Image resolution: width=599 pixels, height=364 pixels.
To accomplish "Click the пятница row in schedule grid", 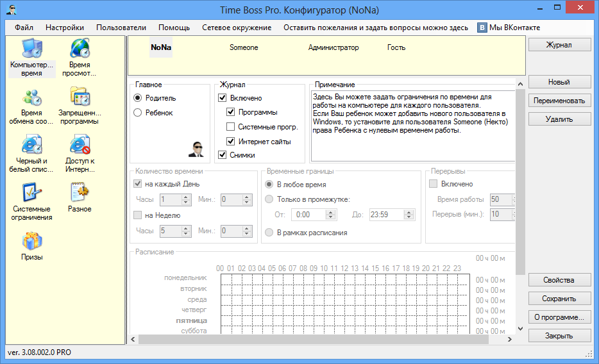I will pyautogui.click(x=345, y=320).
